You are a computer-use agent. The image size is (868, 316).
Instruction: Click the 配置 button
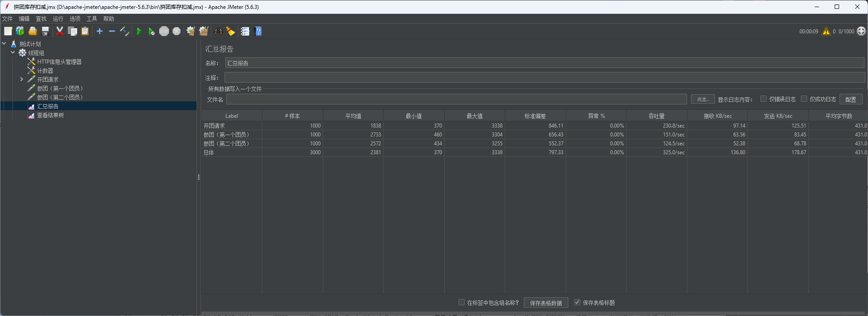point(851,99)
